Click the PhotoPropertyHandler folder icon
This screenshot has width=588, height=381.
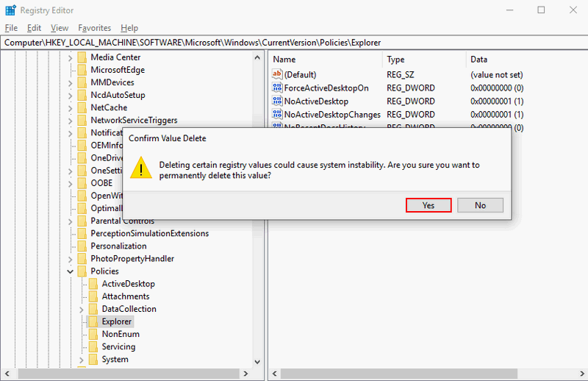[82, 259]
